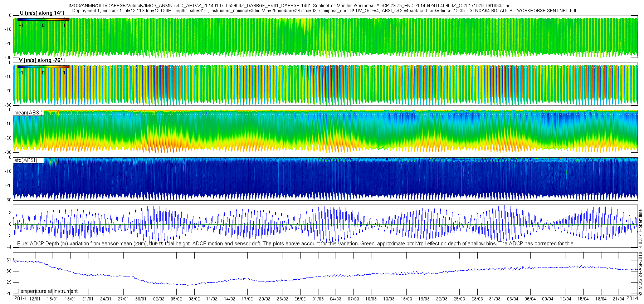The image size is (644, 304).
Task: Click the '26/02' date tick label
Action: pos(300,299)
